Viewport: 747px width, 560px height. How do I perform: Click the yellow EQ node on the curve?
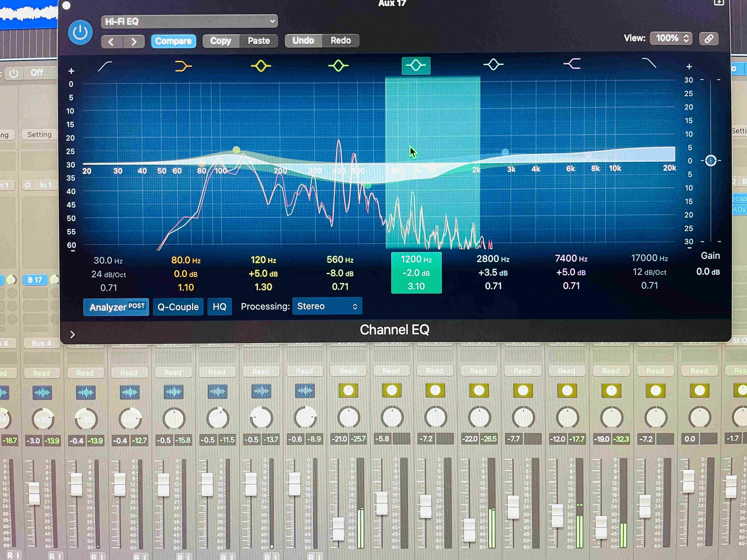pyautogui.click(x=236, y=149)
